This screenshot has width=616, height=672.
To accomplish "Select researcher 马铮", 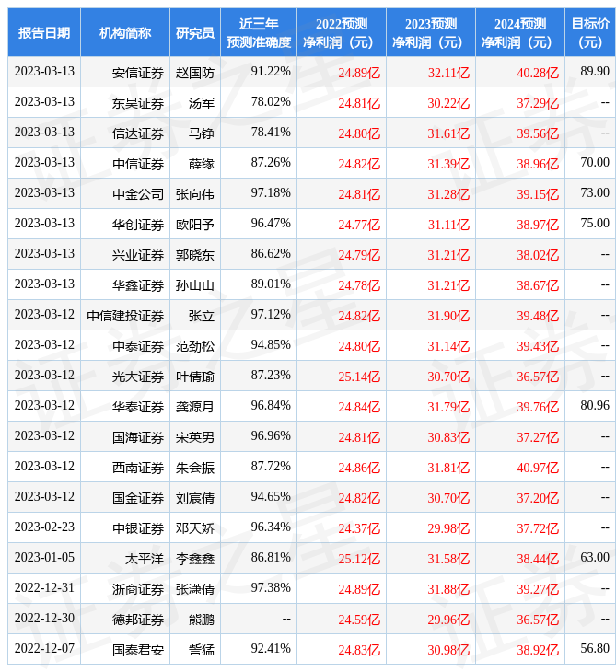I will coord(202,133).
